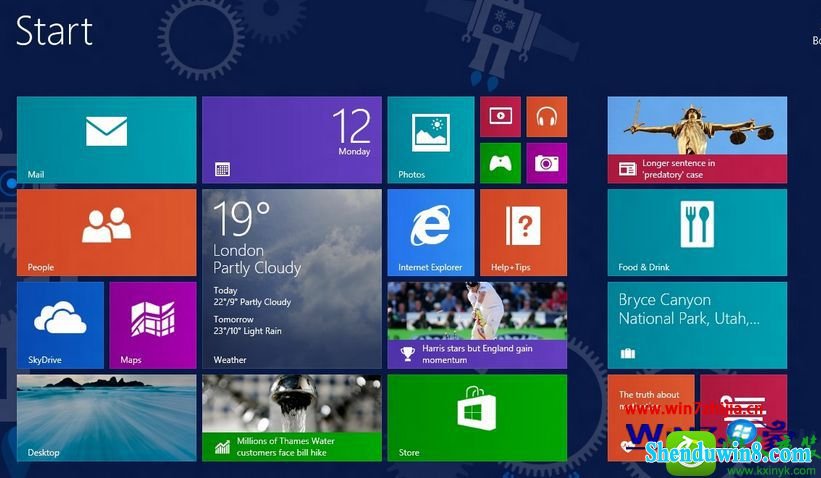Launch the Photos tile
The width and height of the screenshot is (821, 478).
[x=431, y=140]
